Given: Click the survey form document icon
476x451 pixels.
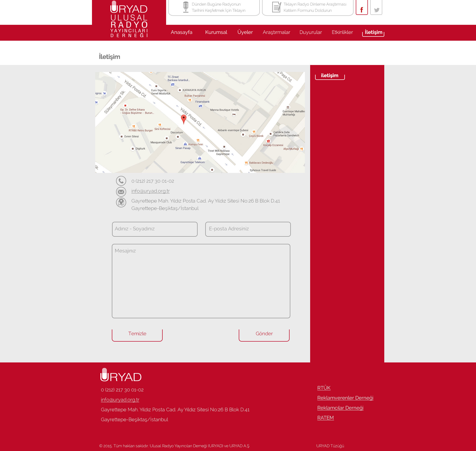Looking at the screenshot, I should (276, 7).
